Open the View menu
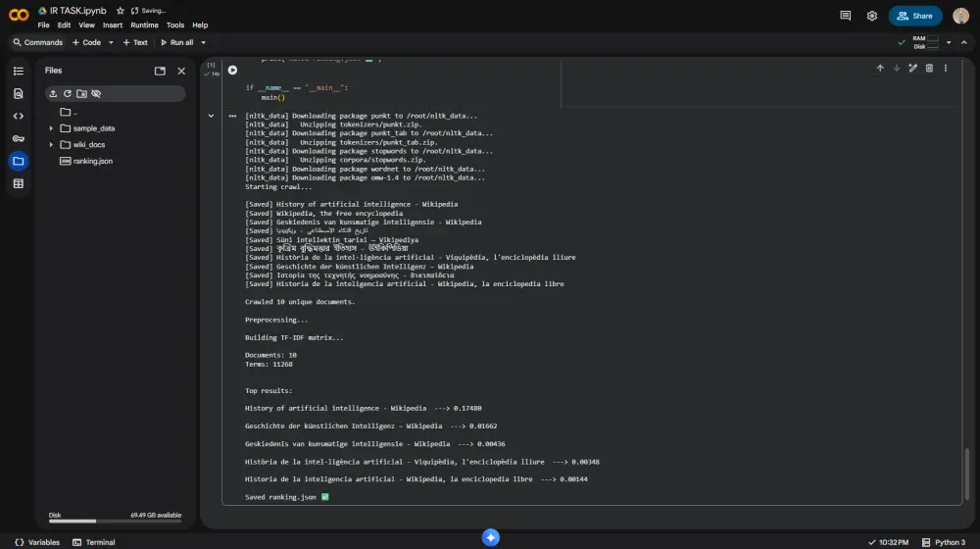The height and width of the screenshot is (549, 980). coord(86,25)
